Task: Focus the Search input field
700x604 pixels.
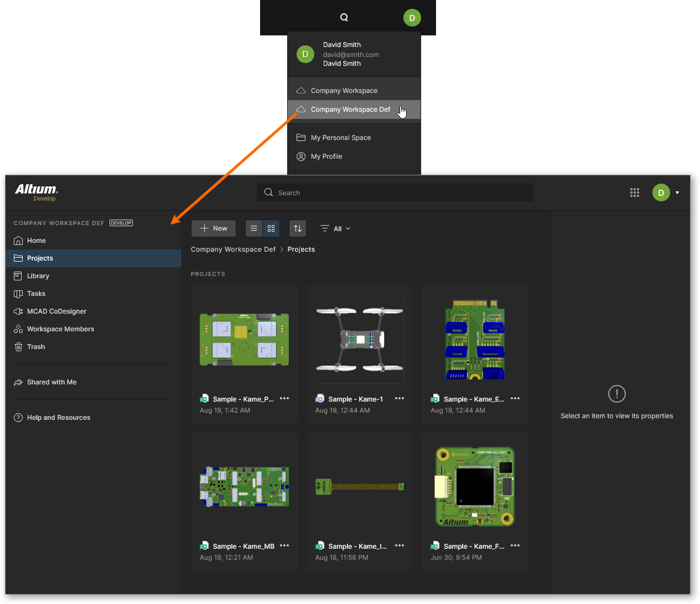Action: pyautogui.click(x=395, y=192)
